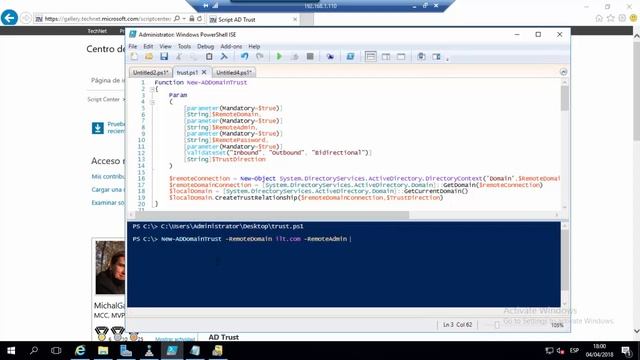640x360 pixels.
Task: Show script pane maximized layout
Action: (401, 57)
